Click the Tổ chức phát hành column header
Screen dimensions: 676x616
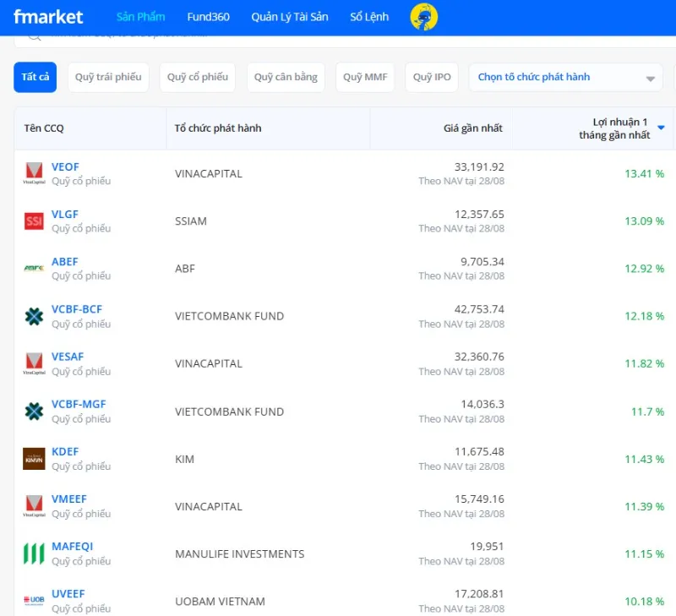[x=218, y=128]
